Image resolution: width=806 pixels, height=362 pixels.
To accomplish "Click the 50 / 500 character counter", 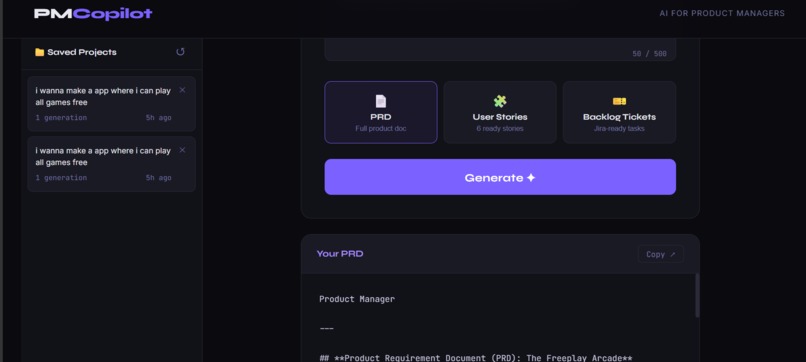I will 649,53.
